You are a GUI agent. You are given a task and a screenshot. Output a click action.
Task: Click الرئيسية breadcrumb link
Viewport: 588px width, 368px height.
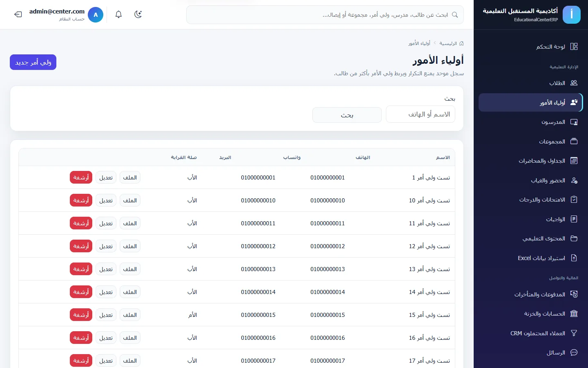click(x=448, y=43)
